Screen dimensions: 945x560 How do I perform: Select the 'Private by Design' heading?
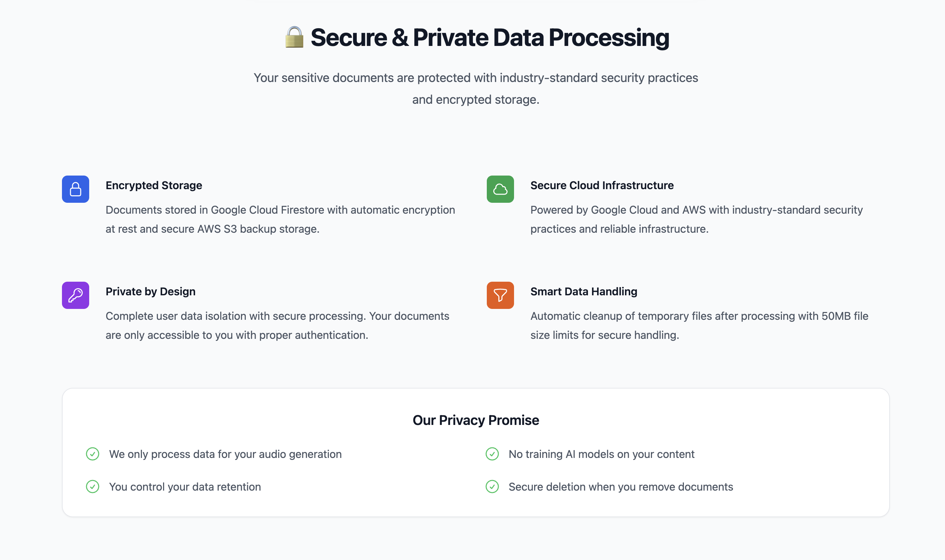[150, 291]
